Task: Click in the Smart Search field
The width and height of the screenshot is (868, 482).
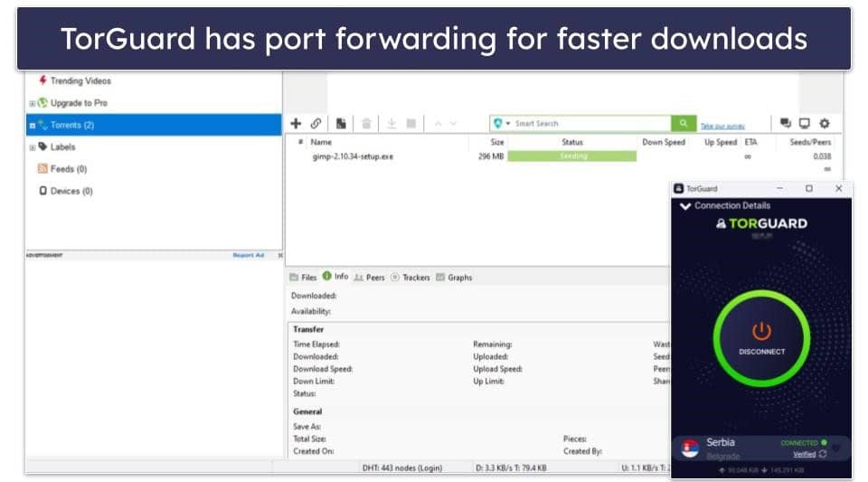Action: coord(591,123)
